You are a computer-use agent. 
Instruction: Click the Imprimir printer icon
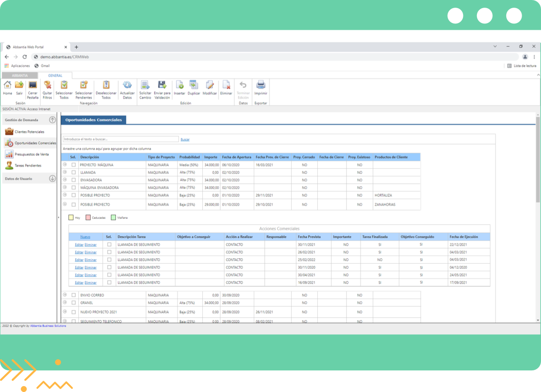point(261,85)
